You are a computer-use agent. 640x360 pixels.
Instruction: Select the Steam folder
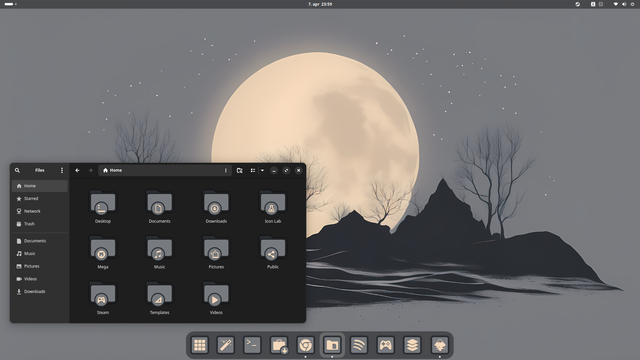(x=102, y=298)
